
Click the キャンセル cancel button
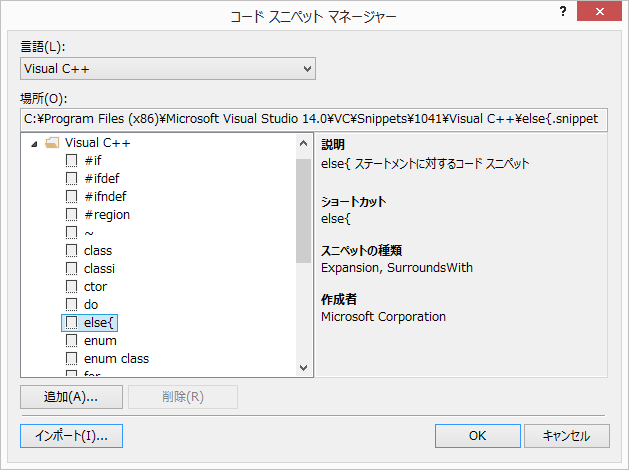pyautogui.click(x=567, y=436)
